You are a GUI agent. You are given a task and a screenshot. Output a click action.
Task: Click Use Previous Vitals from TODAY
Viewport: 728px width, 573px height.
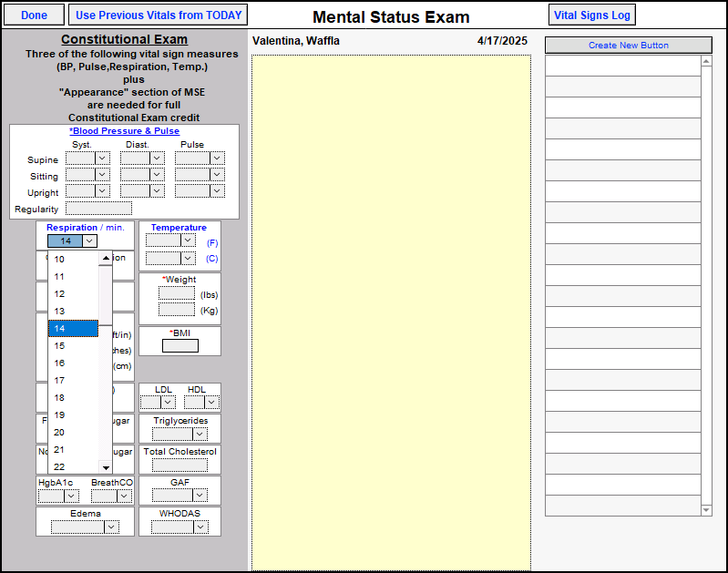pyautogui.click(x=159, y=15)
